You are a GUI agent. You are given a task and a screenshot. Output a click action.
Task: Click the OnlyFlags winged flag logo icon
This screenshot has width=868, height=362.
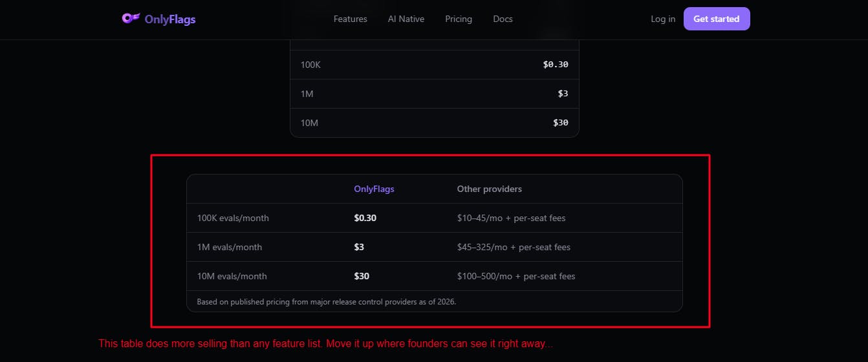click(131, 18)
